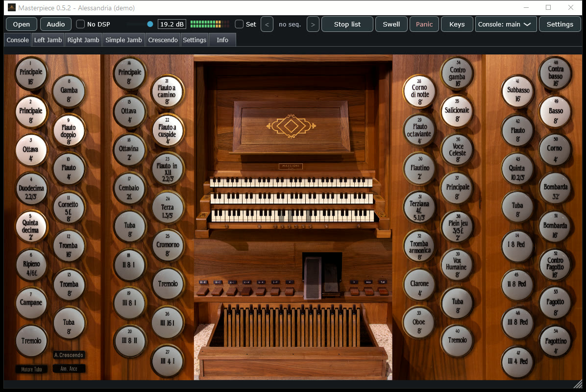This screenshot has height=392, width=586.
Task: Toggle the Flauto a camino 8' stop
Action: 167,92
